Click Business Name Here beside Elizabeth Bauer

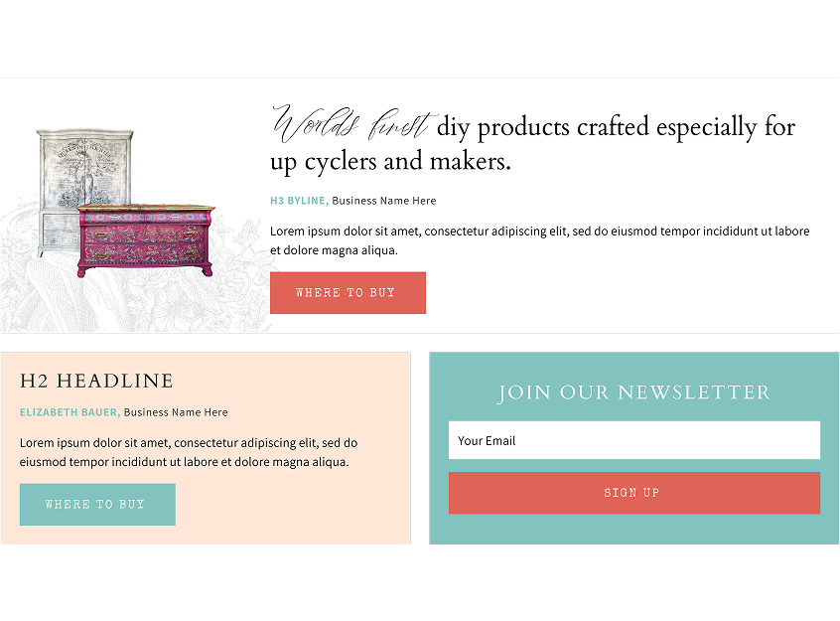(176, 412)
